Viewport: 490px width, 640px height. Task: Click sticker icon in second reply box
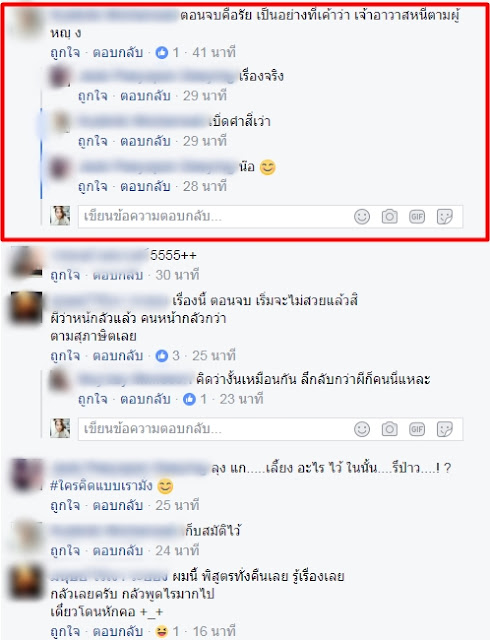[445, 429]
